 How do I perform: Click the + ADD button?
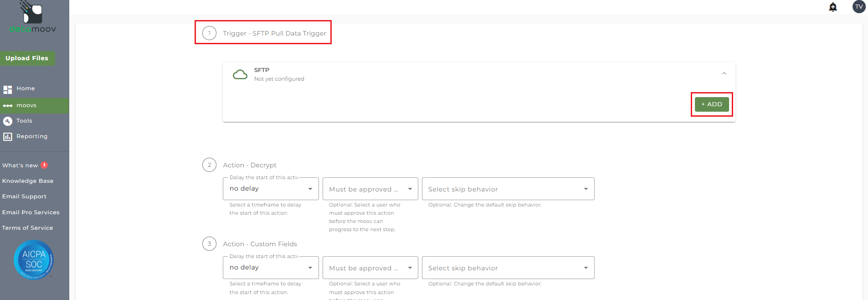[x=712, y=104]
